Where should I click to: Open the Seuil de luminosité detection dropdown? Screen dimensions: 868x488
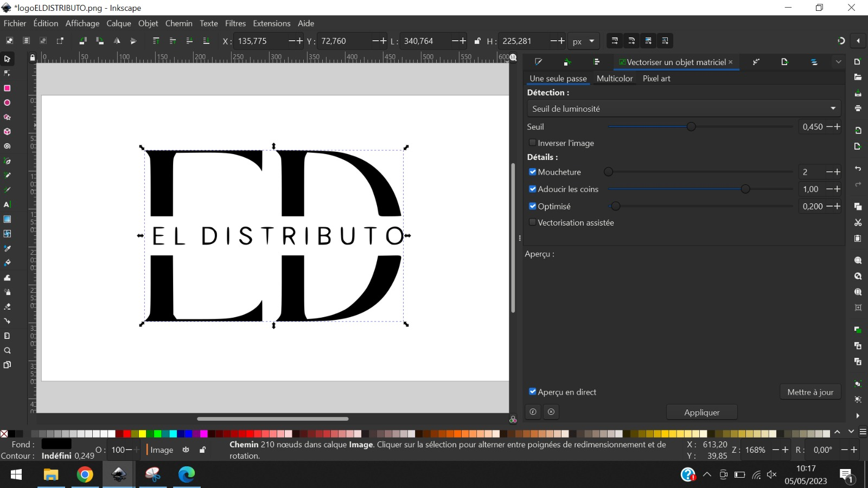pos(684,108)
